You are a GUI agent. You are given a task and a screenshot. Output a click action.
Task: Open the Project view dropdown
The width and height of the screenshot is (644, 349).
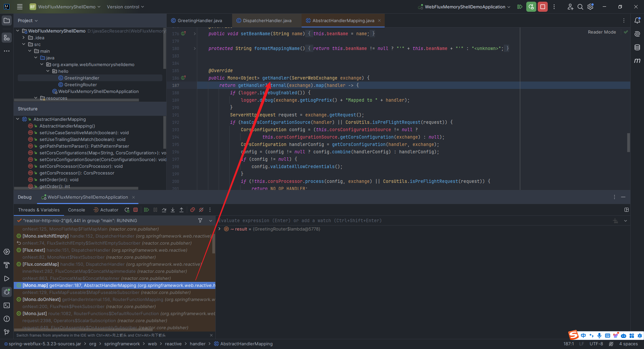pyautogui.click(x=28, y=20)
